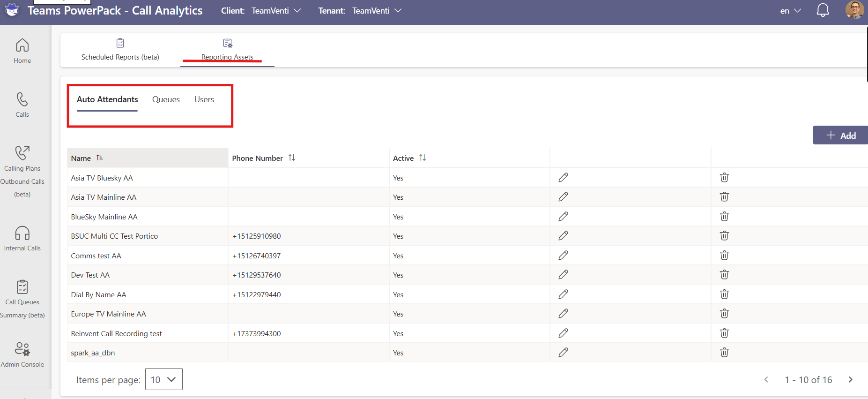The image size is (868, 399).
Task: Delete the Dev Test AA entry
Action: pos(724,275)
